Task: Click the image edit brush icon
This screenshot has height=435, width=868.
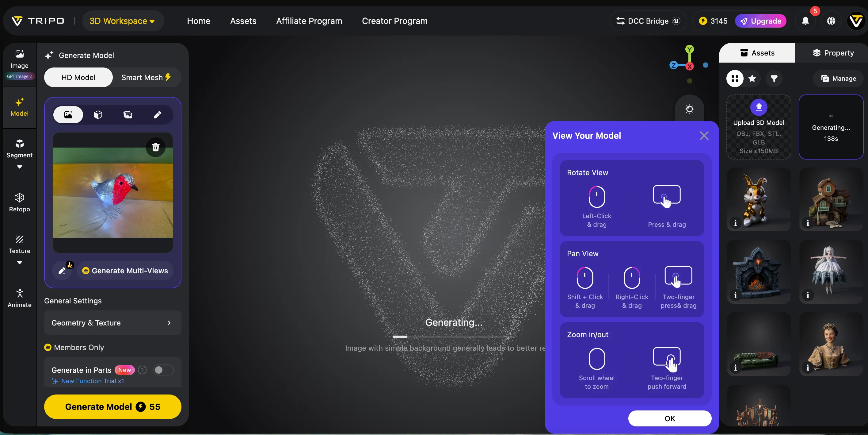Action: [x=62, y=271]
